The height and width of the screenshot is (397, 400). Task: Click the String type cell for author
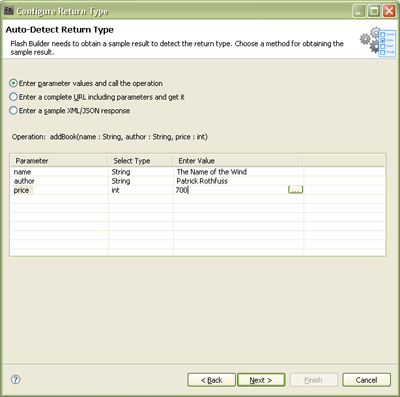tap(141, 181)
